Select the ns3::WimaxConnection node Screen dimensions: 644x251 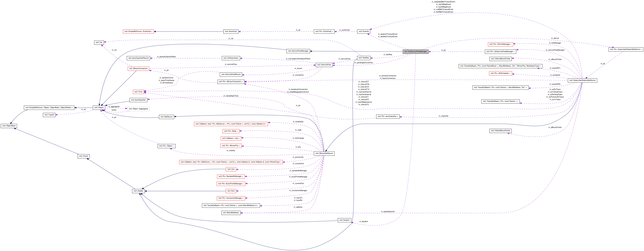(x=138, y=68)
